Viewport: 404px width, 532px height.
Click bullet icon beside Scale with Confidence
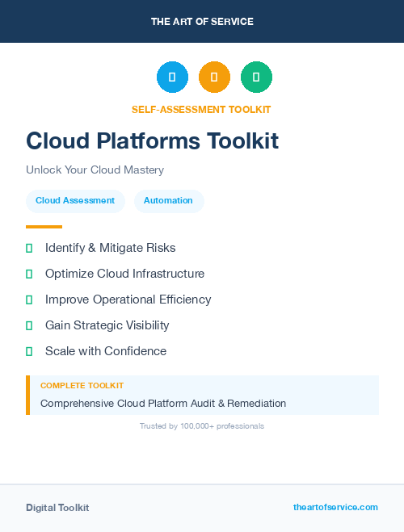click(29, 351)
